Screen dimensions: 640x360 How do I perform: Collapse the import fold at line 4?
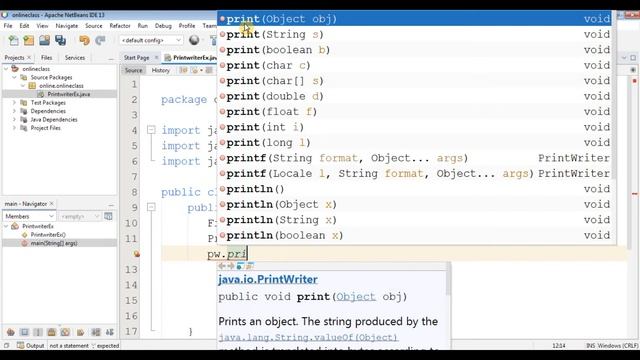(x=151, y=130)
